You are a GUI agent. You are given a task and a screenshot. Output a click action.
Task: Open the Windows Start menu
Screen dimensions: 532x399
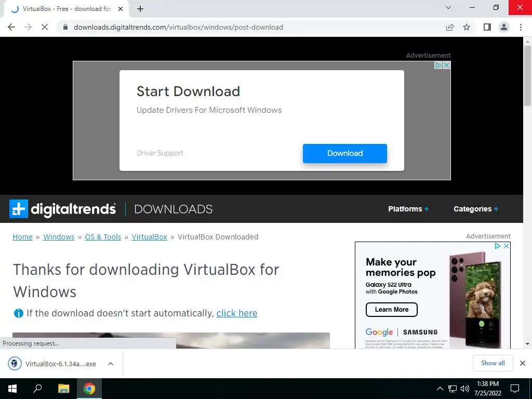pos(12,389)
